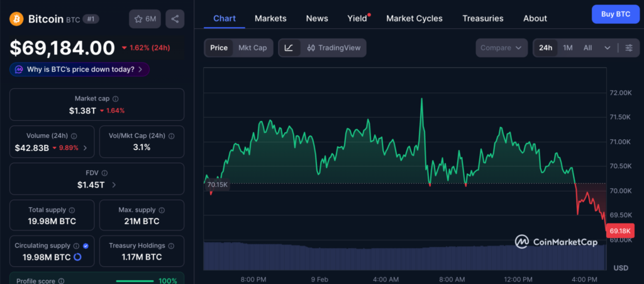Click the orange Bitcoin logo

pos(16,19)
